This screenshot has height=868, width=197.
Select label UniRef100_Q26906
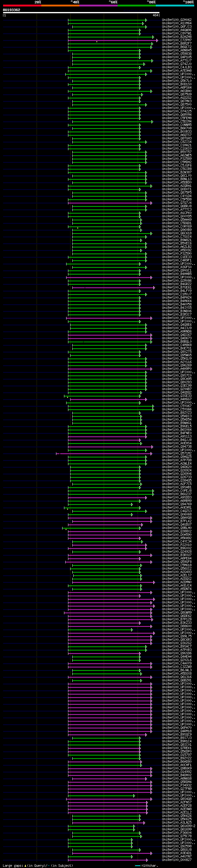(x=176, y=474)
